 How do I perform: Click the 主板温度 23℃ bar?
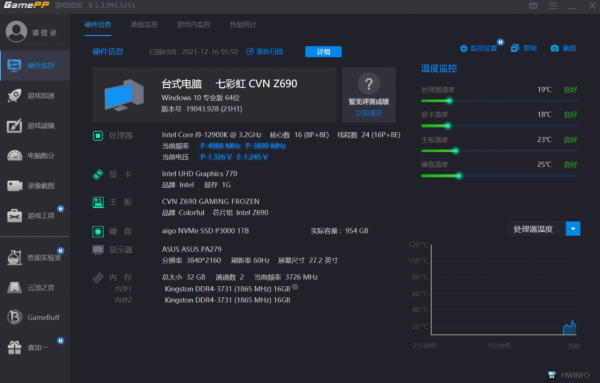[x=499, y=151]
